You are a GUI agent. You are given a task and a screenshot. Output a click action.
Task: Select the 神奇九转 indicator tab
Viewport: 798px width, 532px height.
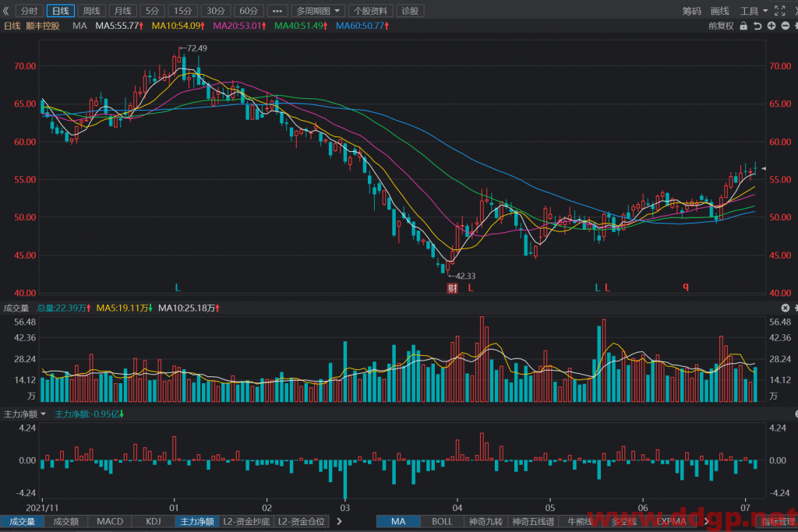click(486, 521)
